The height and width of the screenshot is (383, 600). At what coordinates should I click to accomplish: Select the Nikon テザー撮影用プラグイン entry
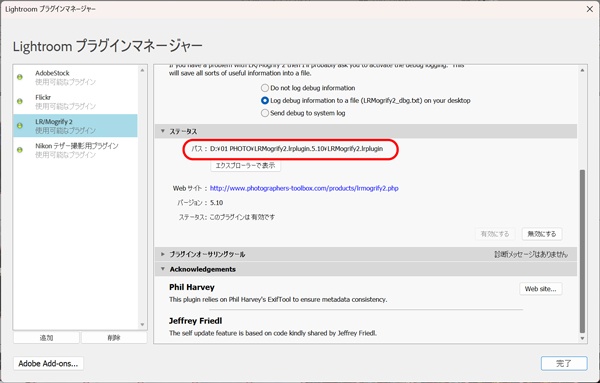tap(75, 150)
